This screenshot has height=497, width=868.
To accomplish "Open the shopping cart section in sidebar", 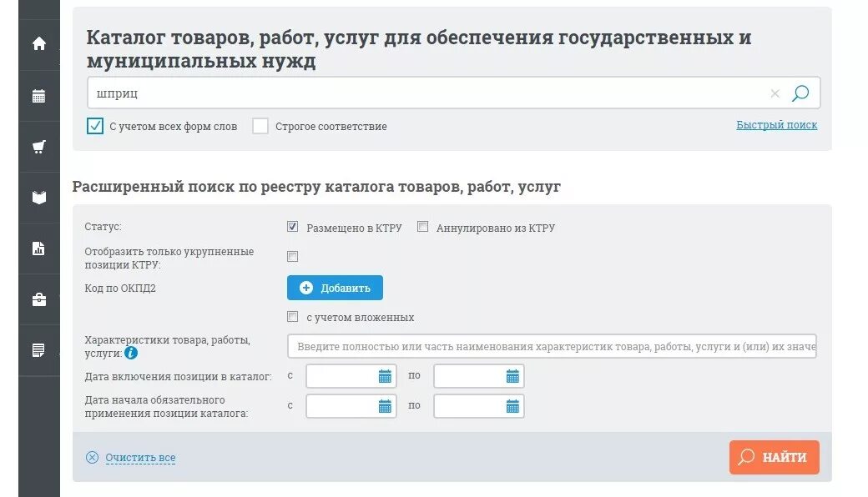I will coord(38,146).
